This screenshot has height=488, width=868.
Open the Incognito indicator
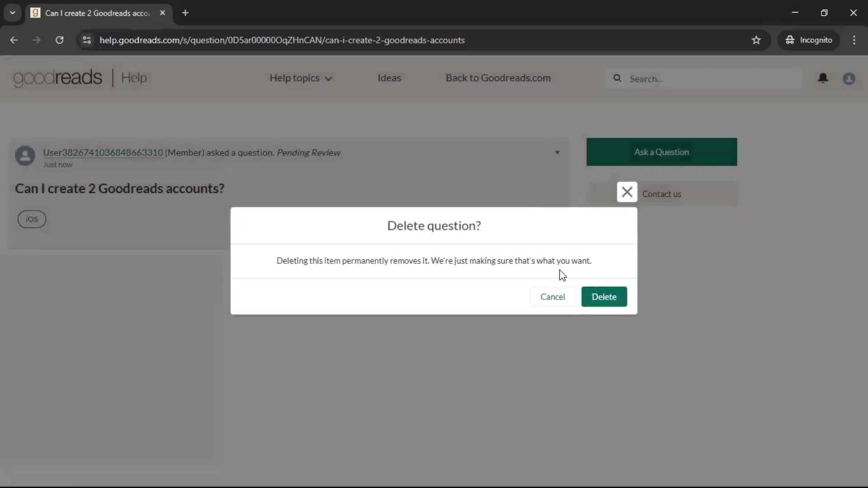coord(808,40)
